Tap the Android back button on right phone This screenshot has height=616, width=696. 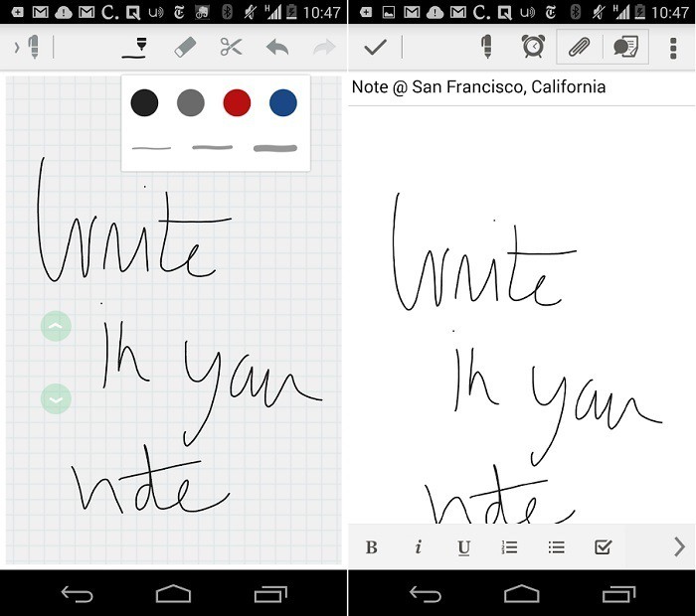(x=426, y=594)
